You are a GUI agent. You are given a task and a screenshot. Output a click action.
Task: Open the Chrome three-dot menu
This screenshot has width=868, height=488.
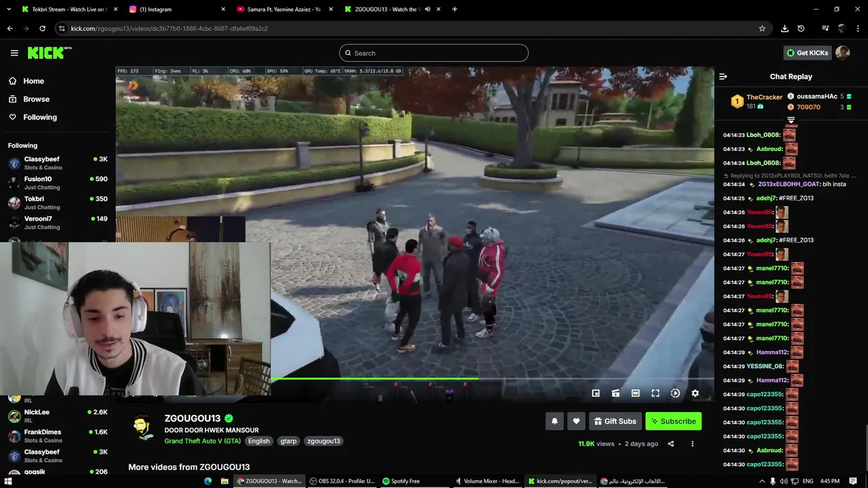point(858,28)
